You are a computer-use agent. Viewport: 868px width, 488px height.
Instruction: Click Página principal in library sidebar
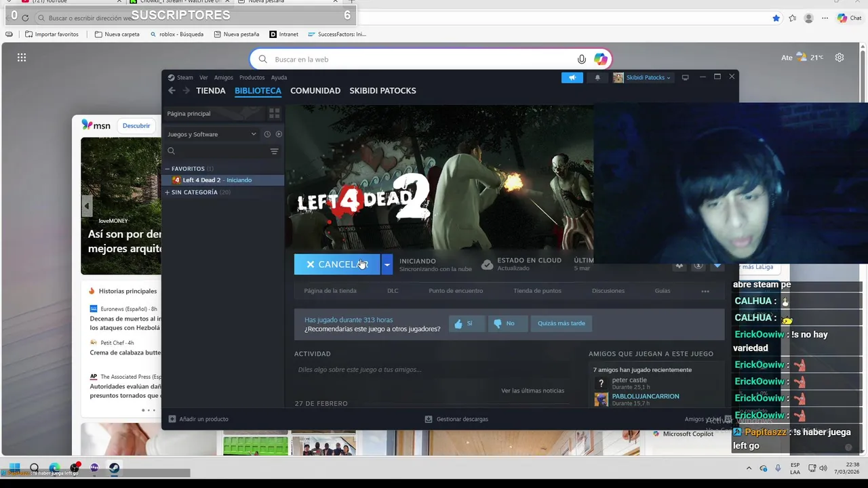pos(214,113)
